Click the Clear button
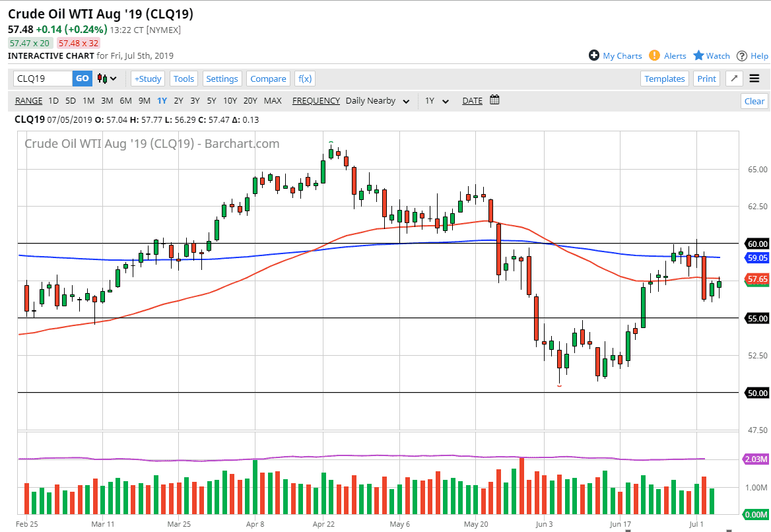This screenshot has height=532, width=771. pyautogui.click(x=754, y=100)
